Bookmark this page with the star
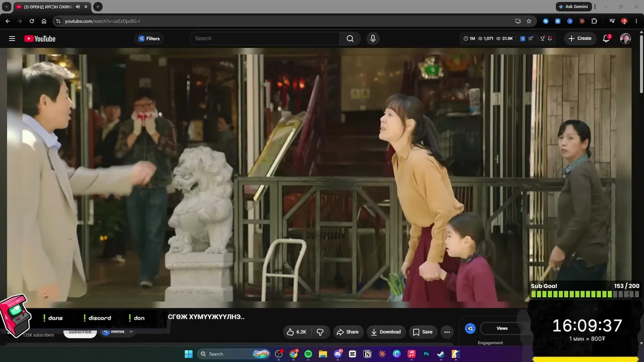 tap(529, 21)
